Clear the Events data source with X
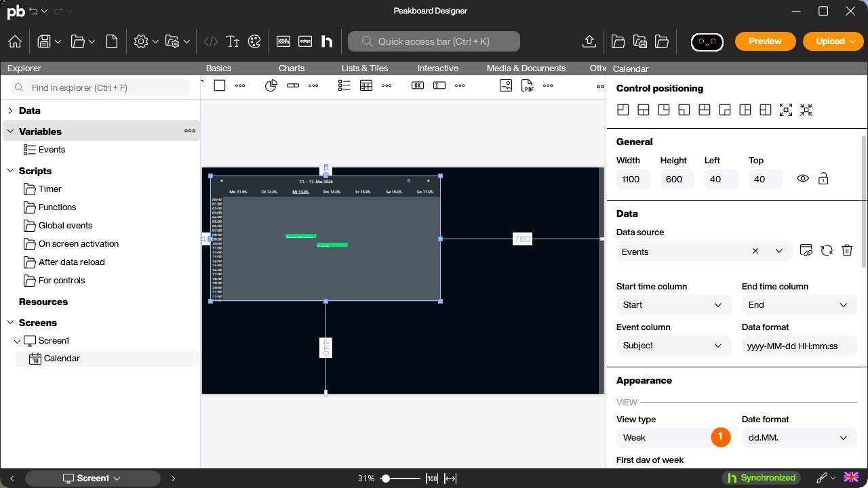 [755, 251]
